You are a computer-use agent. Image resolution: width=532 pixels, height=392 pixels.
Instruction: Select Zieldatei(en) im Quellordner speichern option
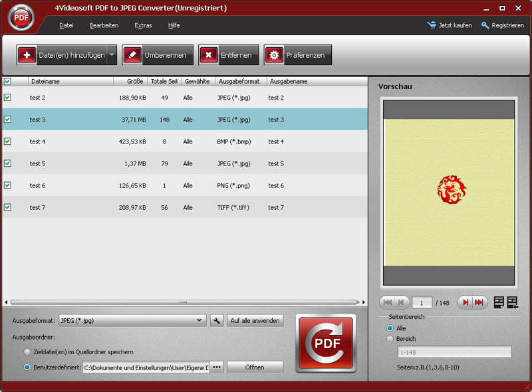point(27,351)
